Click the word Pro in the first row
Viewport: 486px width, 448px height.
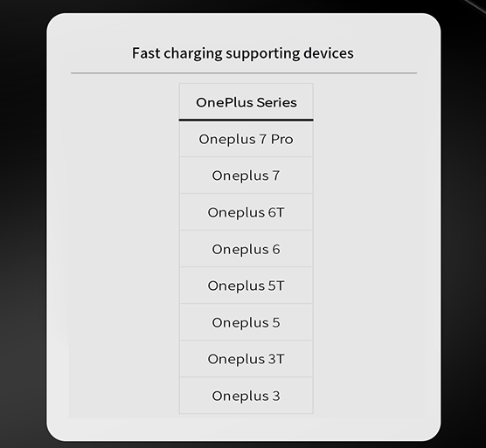pos(281,139)
